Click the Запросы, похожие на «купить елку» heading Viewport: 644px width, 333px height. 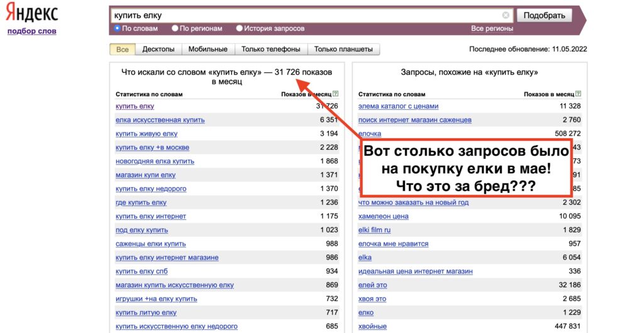click(x=469, y=73)
